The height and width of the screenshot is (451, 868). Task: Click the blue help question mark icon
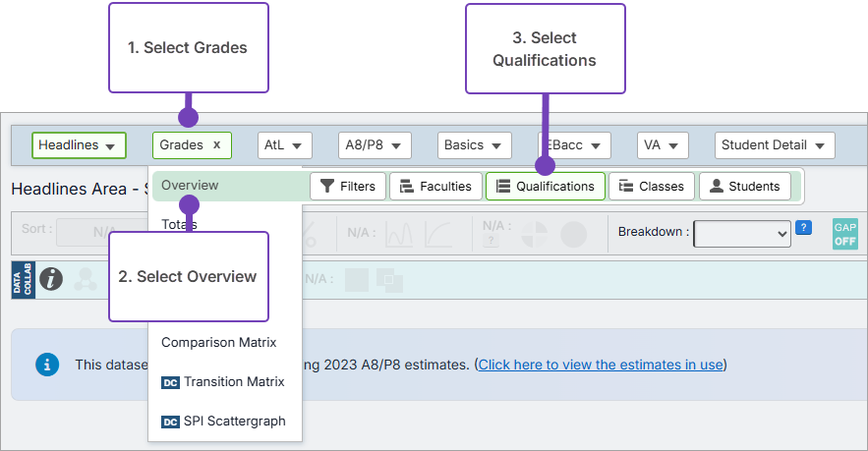pyautogui.click(x=803, y=228)
